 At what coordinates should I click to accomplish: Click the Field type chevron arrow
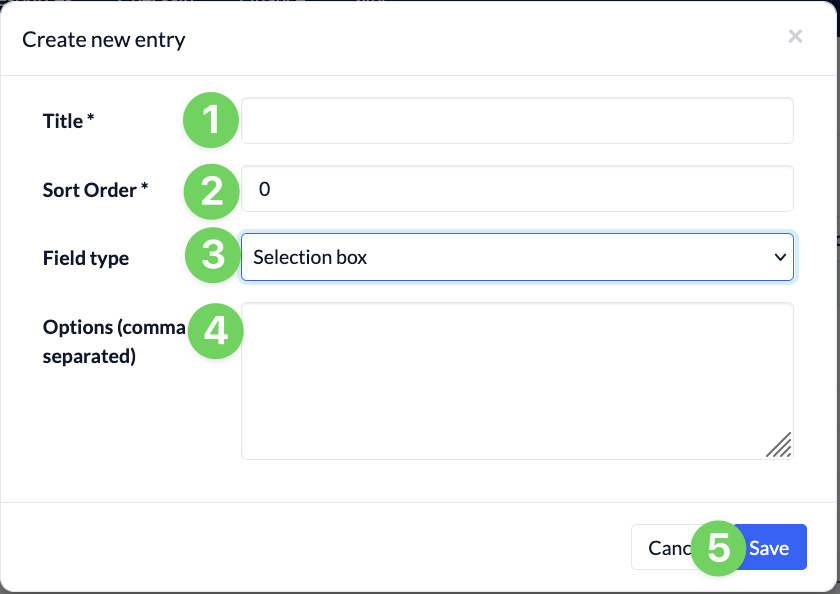[x=780, y=258]
